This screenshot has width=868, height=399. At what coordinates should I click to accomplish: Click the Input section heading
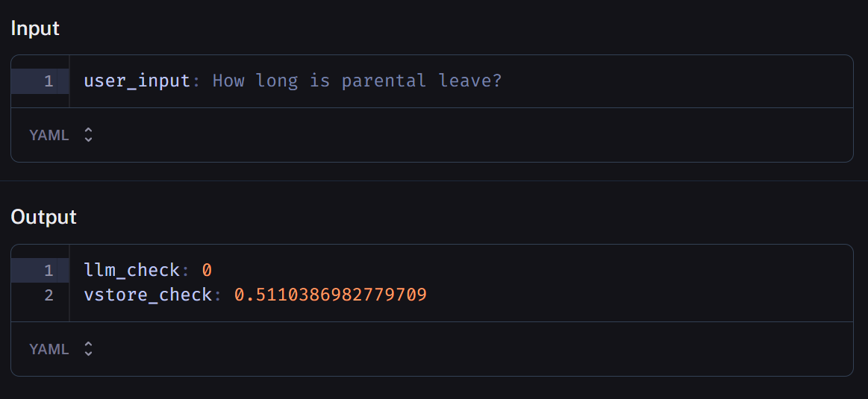coord(35,28)
